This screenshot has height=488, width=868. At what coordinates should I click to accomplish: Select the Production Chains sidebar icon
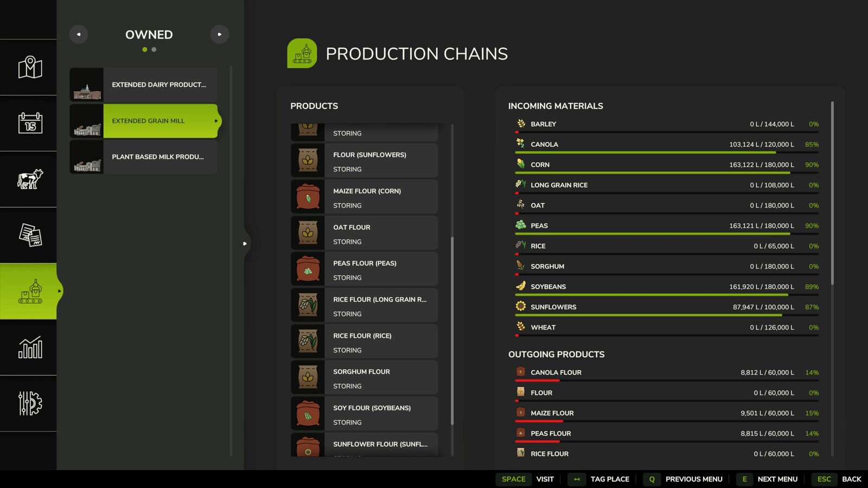click(x=28, y=291)
